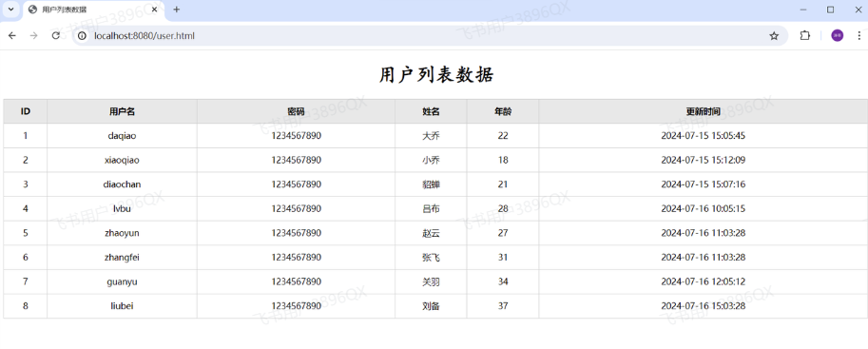868x349 pixels.
Task: Select the username cell liubei
Action: click(x=122, y=306)
